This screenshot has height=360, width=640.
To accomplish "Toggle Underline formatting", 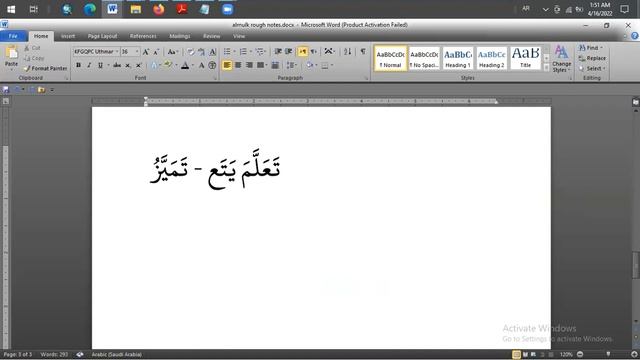I will click(x=100, y=65).
